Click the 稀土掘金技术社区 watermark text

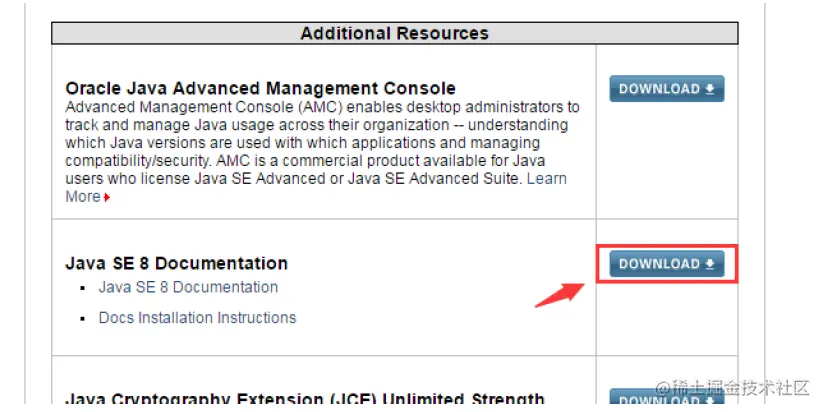741,387
